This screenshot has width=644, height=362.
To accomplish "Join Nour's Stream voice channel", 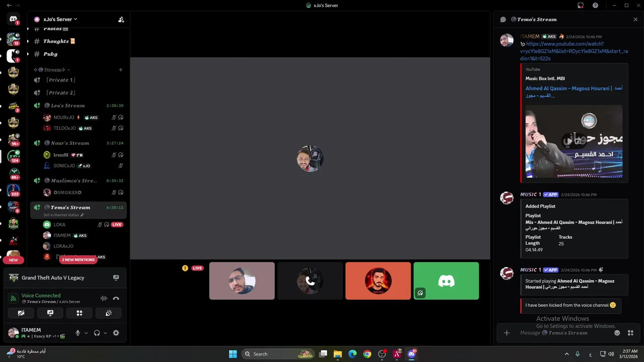I will coord(70,143).
